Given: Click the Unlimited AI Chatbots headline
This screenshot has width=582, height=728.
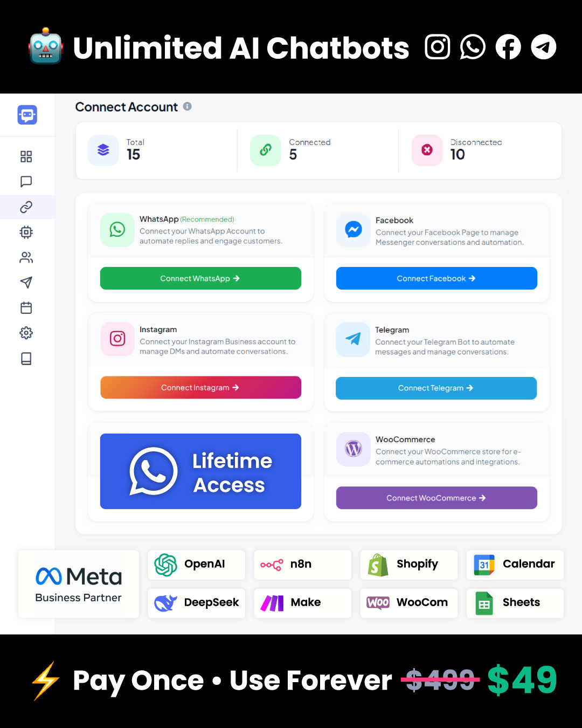Looking at the screenshot, I should (x=241, y=47).
